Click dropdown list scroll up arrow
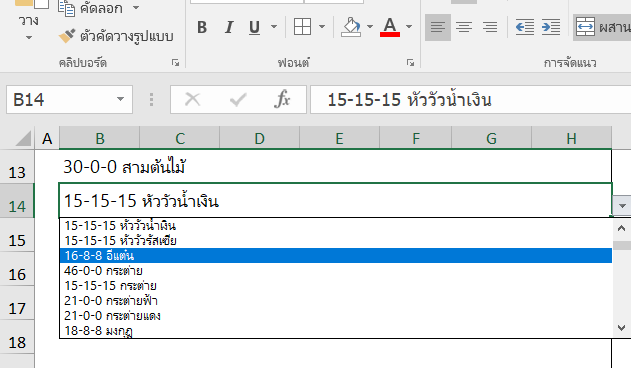This screenshot has height=368, width=631. click(x=622, y=229)
